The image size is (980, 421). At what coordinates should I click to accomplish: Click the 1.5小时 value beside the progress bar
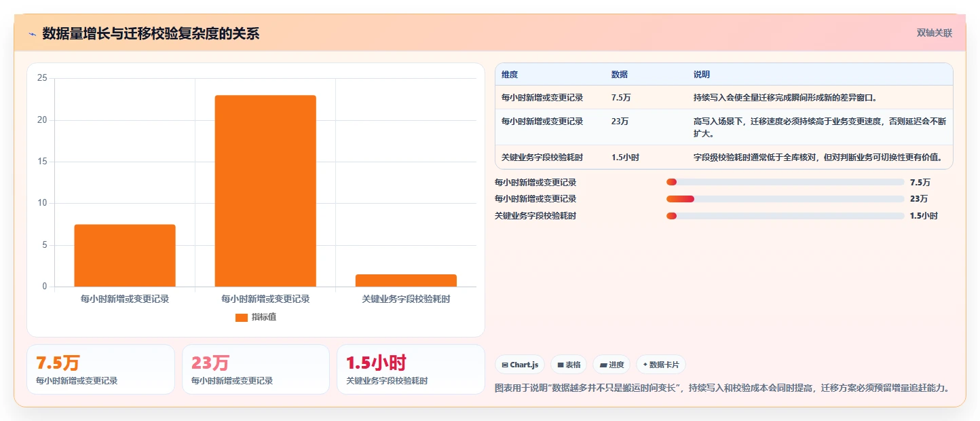click(x=924, y=216)
